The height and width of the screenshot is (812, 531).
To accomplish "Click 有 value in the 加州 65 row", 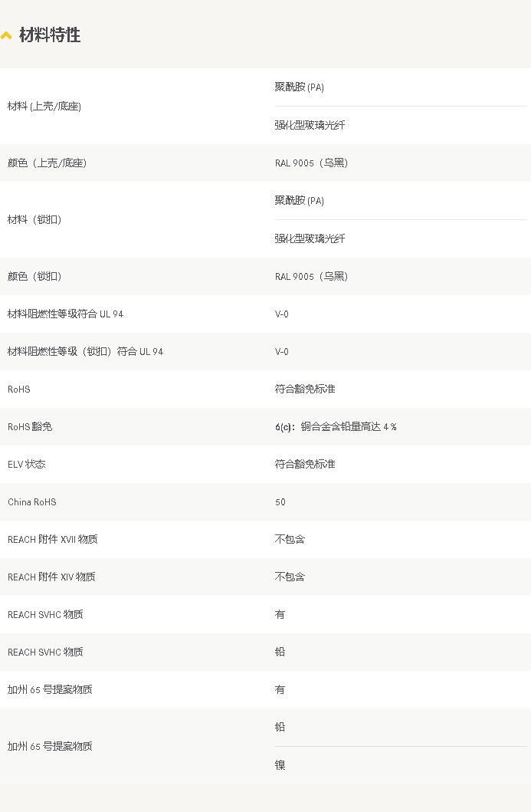I will [x=280, y=689].
